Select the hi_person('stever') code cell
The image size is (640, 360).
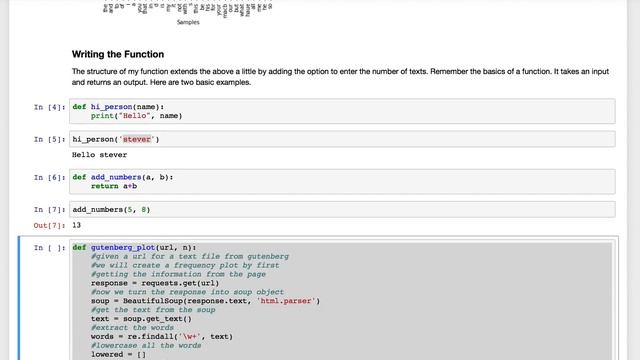(342, 139)
